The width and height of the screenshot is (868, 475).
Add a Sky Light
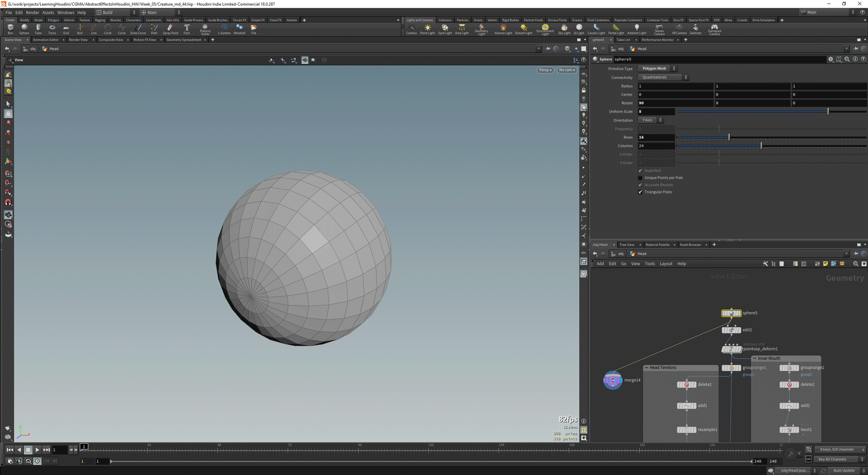click(x=564, y=29)
